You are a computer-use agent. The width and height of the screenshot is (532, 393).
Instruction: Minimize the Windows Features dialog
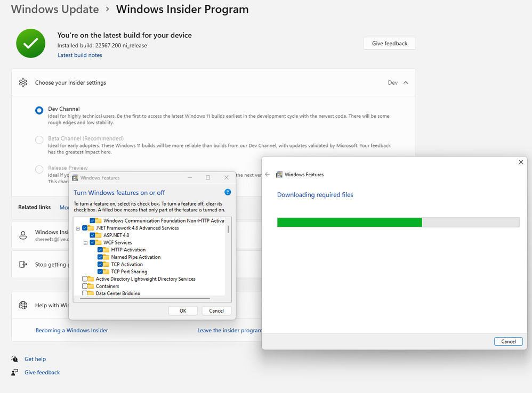(x=190, y=177)
